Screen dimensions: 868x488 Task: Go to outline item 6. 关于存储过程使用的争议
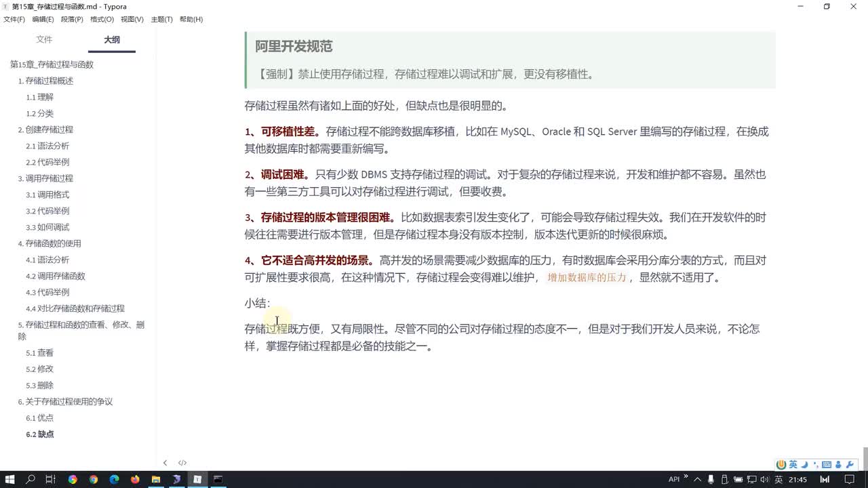click(x=65, y=401)
